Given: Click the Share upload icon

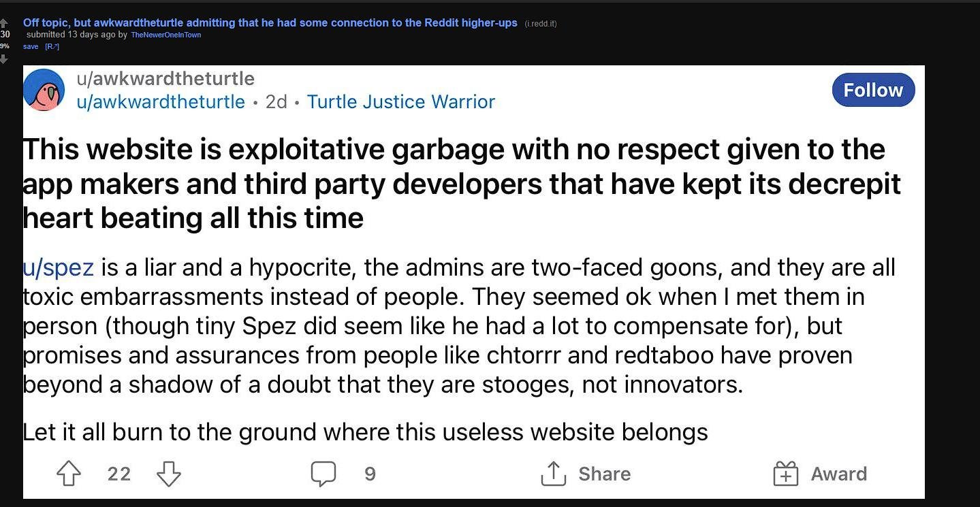Looking at the screenshot, I should pos(554,474).
